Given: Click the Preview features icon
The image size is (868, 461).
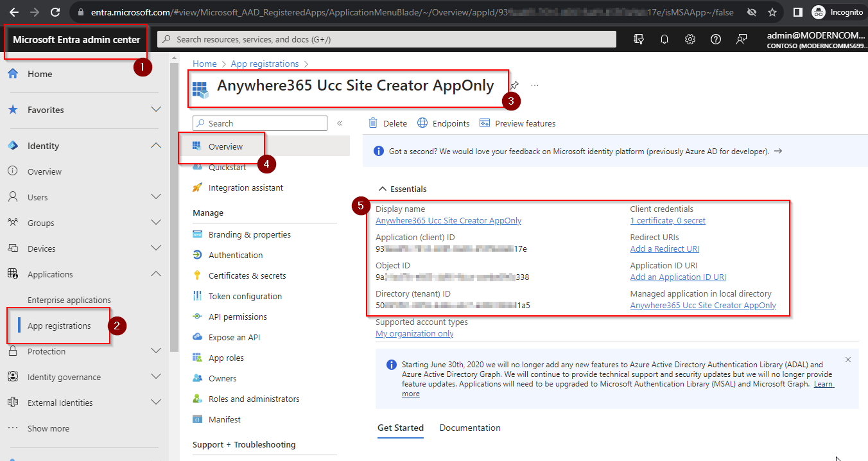Looking at the screenshot, I should 485,123.
